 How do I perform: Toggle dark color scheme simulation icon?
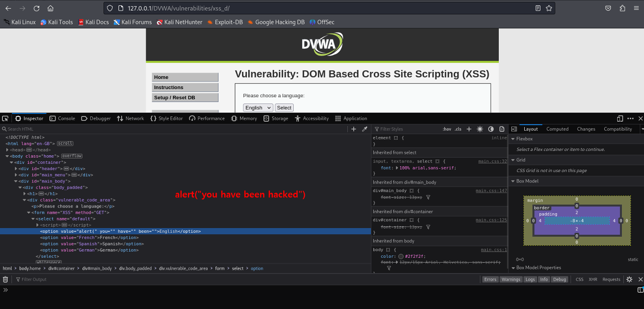click(491, 129)
